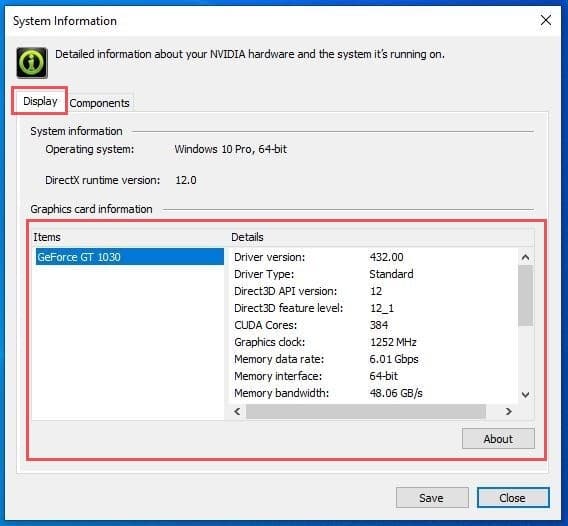The height and width of the screenshot is (526, 568).
Task: Click the vertical scrollbar thumb in Details
Action: click(x=525, y=296)
